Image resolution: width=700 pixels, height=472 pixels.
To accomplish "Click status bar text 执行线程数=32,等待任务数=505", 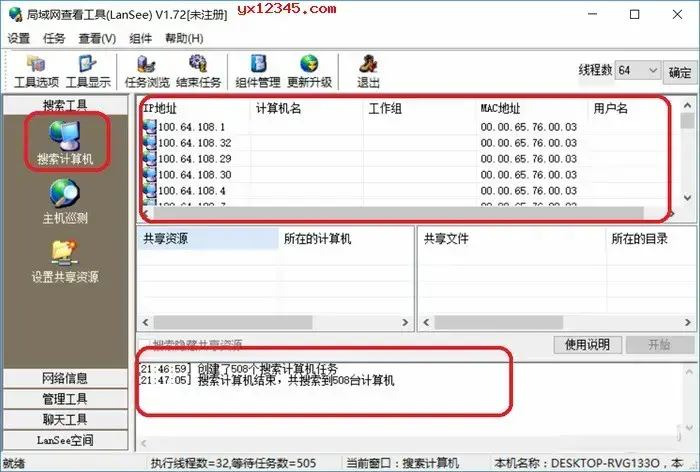I will coord(233,463).
